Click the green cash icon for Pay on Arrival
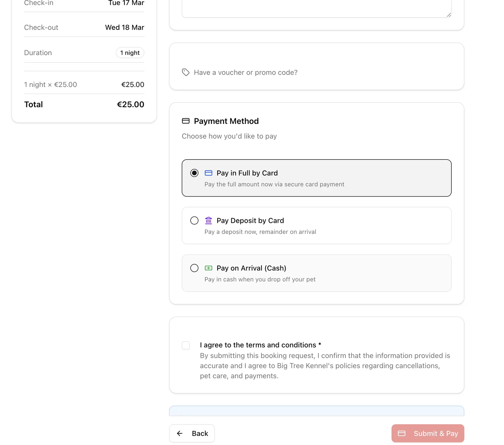The width and height of the screenshot is (504, 445). [x=209, y=268]
